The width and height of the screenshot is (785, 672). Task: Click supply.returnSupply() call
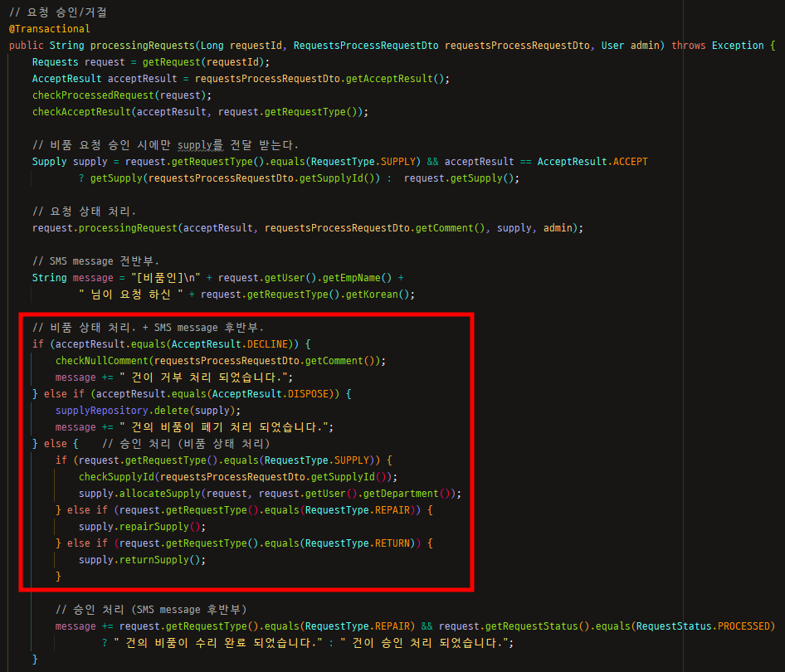tap(139, 559)
